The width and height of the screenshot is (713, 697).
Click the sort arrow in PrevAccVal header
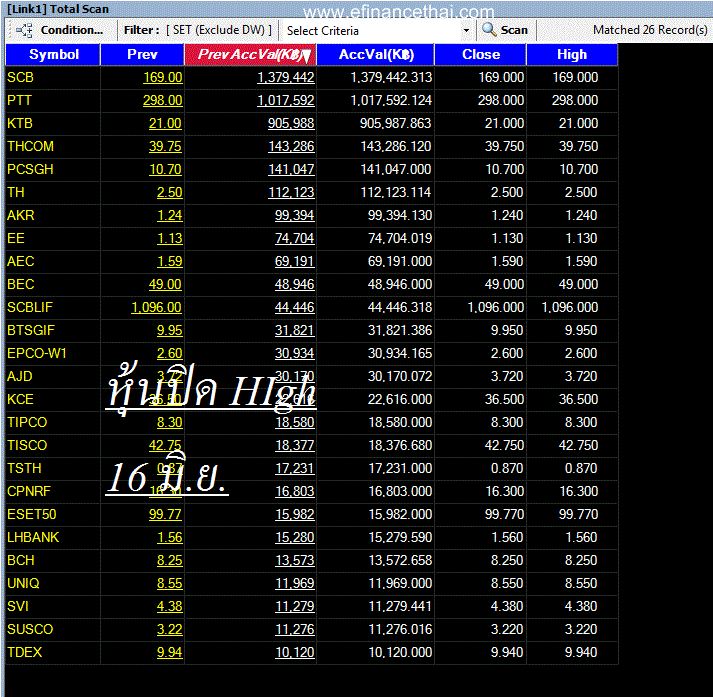pos(306,55)
